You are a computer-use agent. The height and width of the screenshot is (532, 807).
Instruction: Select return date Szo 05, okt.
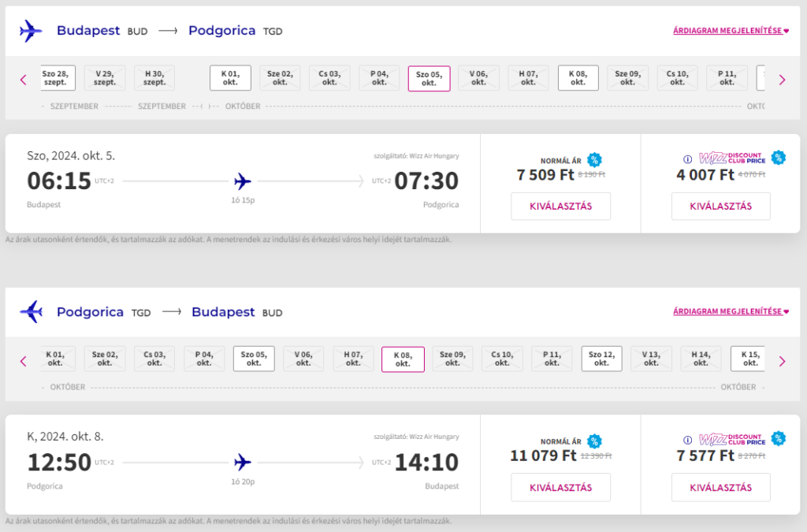[x=254, y=359]
